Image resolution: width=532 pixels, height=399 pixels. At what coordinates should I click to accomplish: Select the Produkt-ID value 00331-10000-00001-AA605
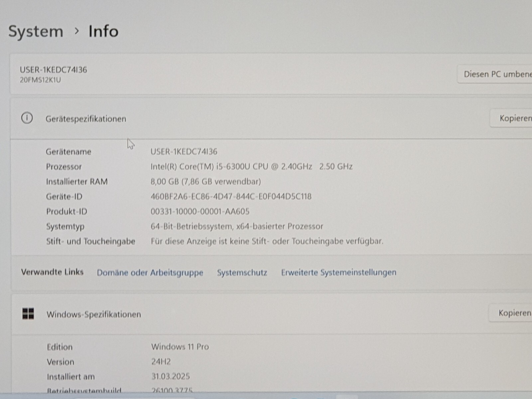point(200,211)
